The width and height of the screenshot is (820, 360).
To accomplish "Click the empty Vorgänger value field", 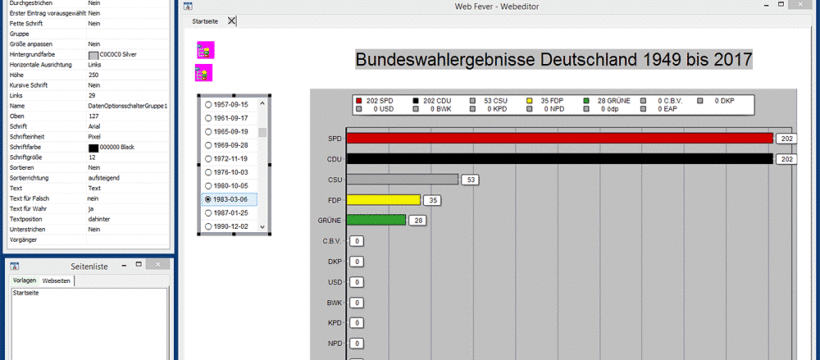I will tap(128, 240).
